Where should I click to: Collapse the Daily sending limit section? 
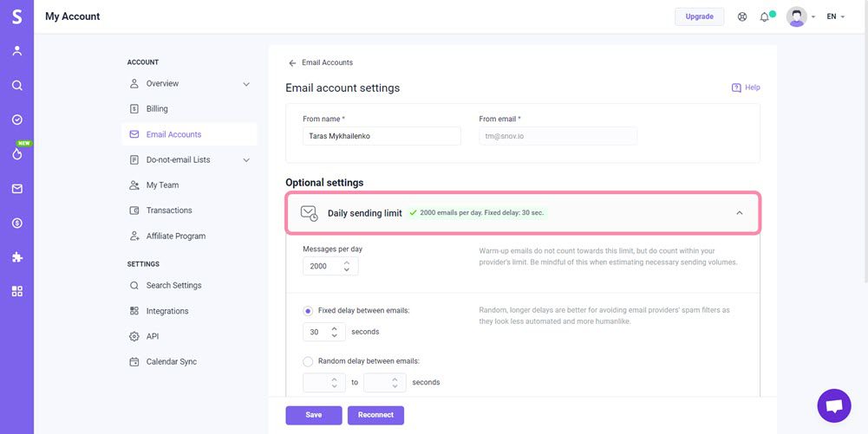click(x=739, y=213)
